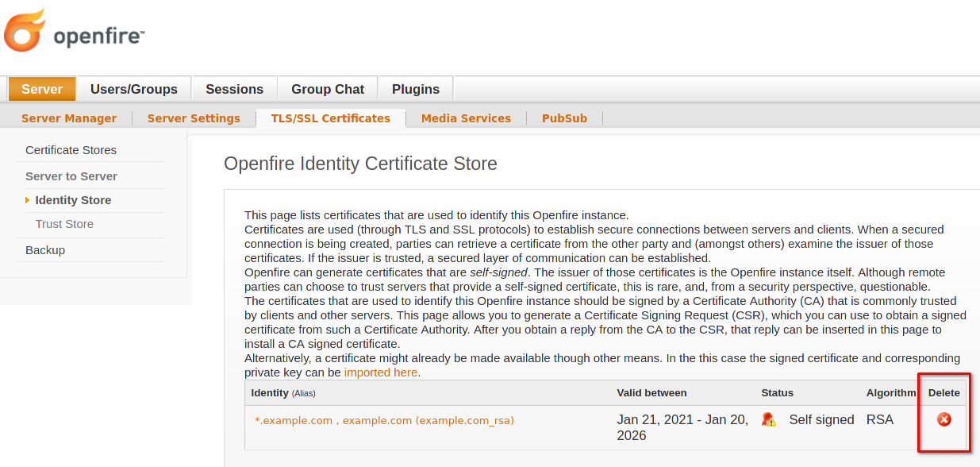980x467 pixels.
Task: Select Identity Store in sidebar
Action: (73, 200)
